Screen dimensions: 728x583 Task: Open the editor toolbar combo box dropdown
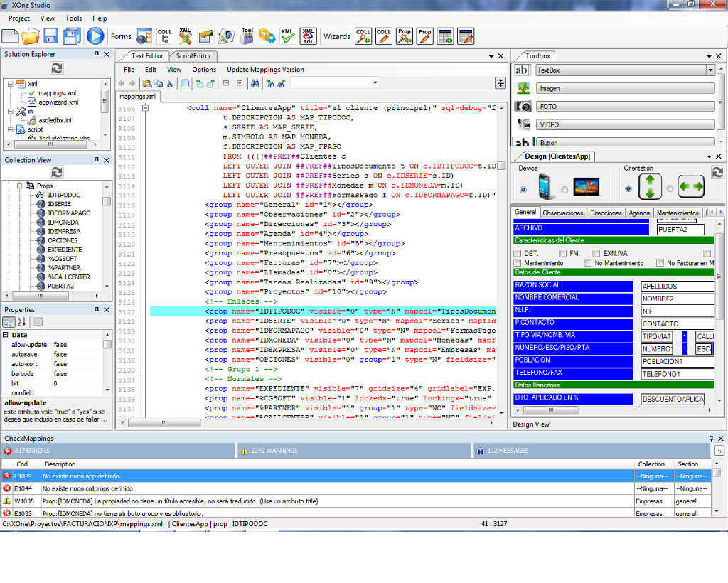click(x=375, y=83)
